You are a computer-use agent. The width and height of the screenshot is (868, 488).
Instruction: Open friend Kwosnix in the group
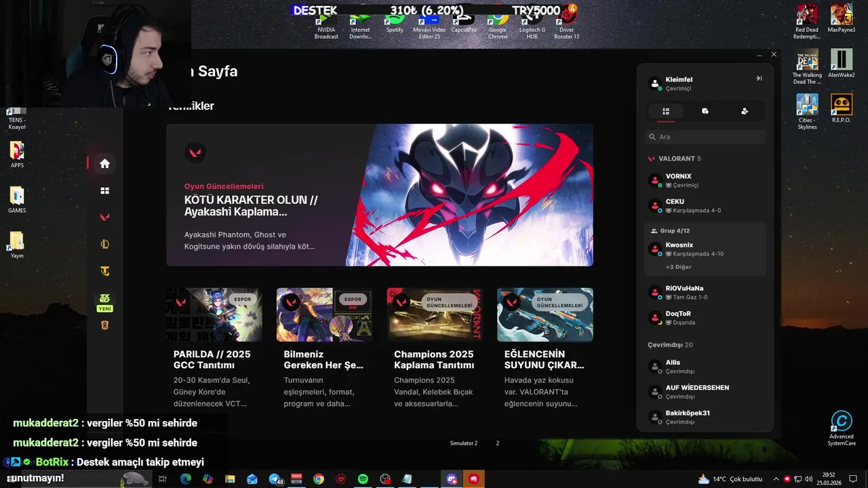pos(705,249)
